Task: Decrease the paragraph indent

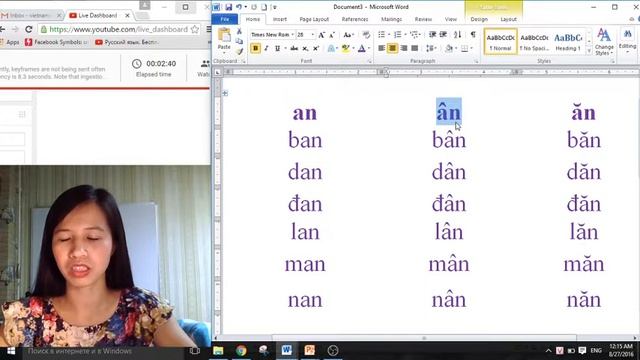Action: click(432, 35)
